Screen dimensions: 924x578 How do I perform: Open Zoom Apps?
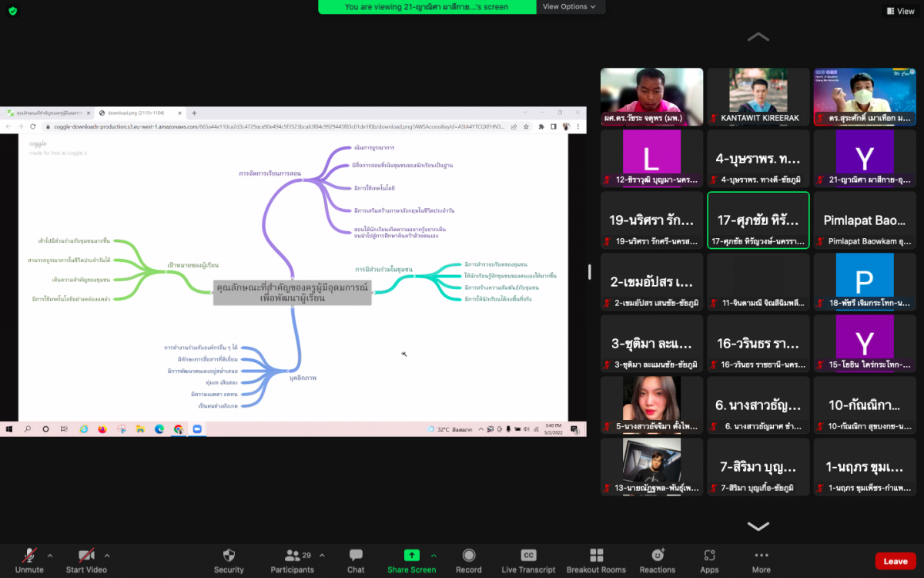(x=709, y=560)
